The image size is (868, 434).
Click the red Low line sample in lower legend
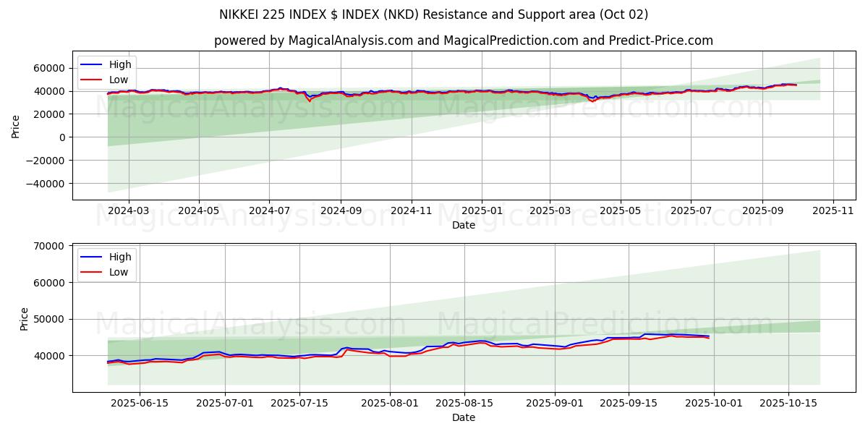pyautogui.click(x=91, y=273)
